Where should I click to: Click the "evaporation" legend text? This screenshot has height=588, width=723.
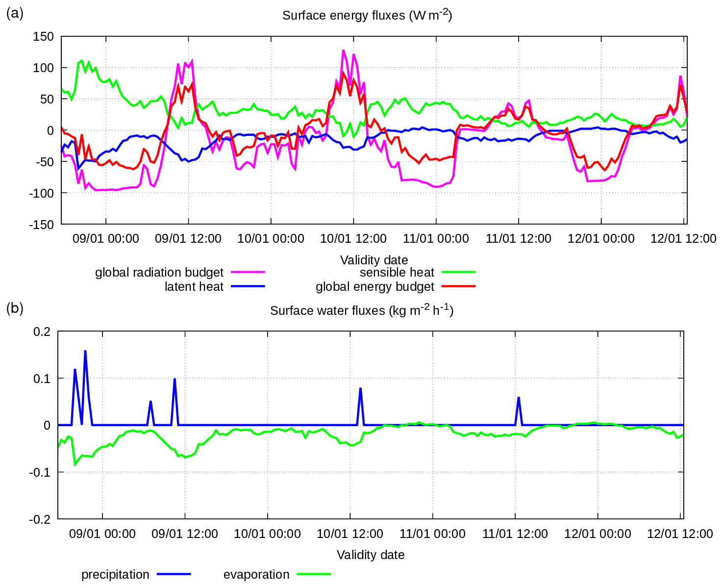256,574
